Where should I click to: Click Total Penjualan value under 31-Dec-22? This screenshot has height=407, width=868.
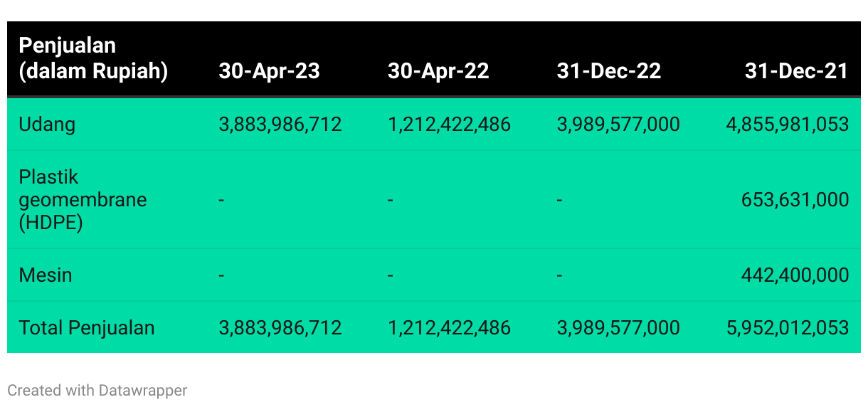click(x=618, y=327)
